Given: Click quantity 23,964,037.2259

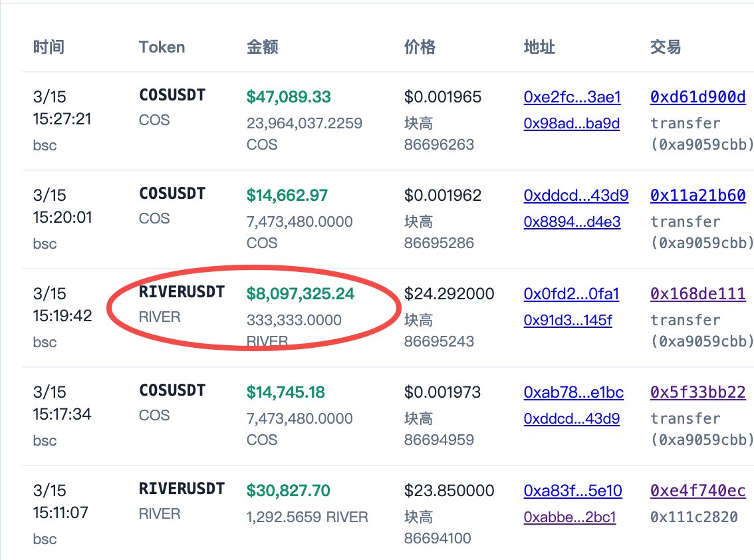Looking at the screenshot, I should [305, 124].
